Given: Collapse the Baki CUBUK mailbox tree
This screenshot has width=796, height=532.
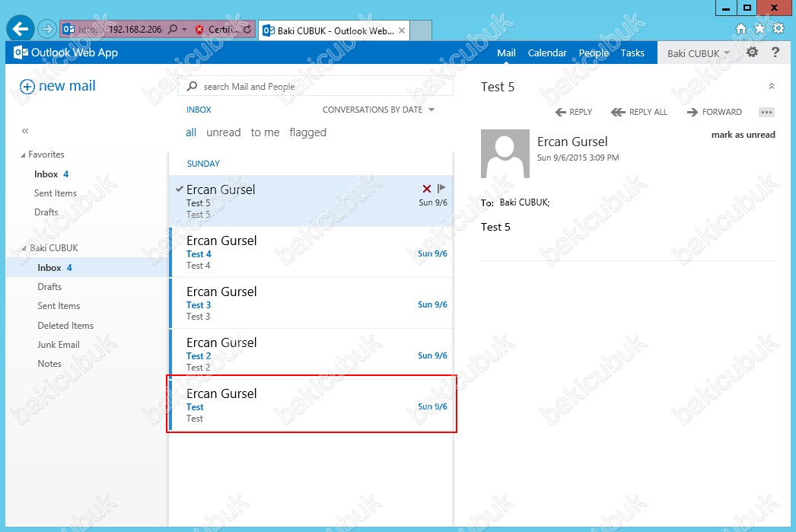Looking at the screenshot, I should pos(24,248).
